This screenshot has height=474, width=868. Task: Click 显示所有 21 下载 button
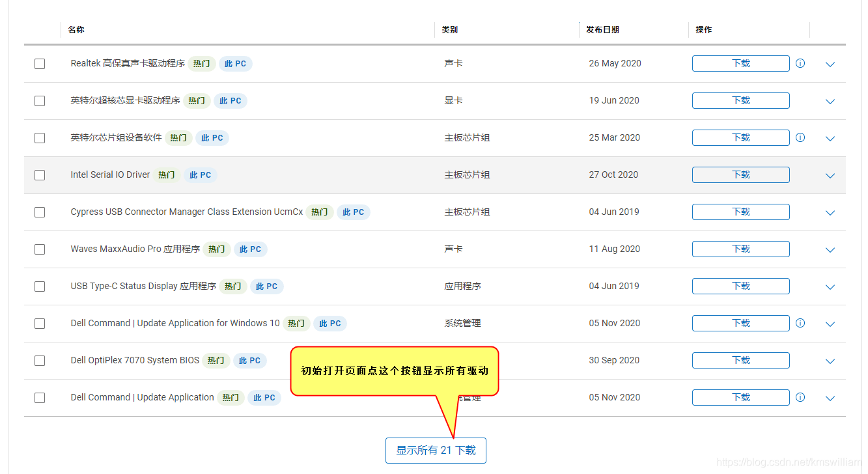(436, 451)
